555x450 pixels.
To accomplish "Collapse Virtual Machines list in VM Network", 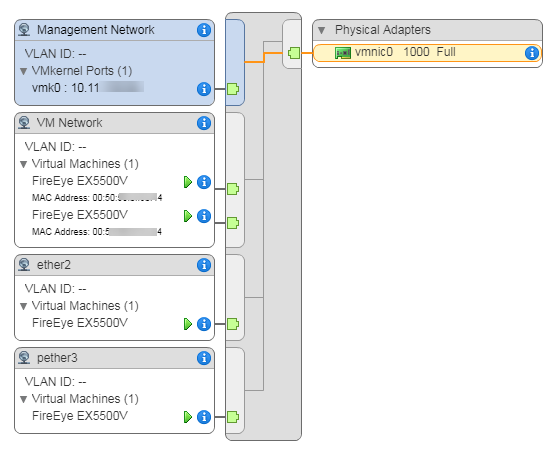I will 24,164.
